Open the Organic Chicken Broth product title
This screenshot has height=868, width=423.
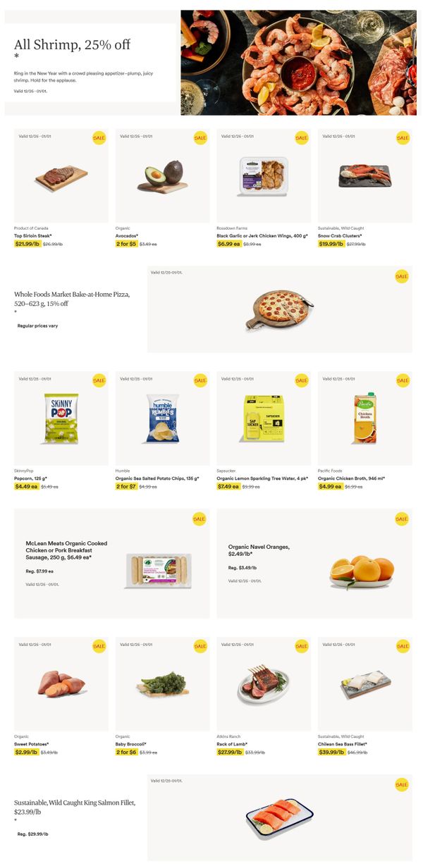351,478
